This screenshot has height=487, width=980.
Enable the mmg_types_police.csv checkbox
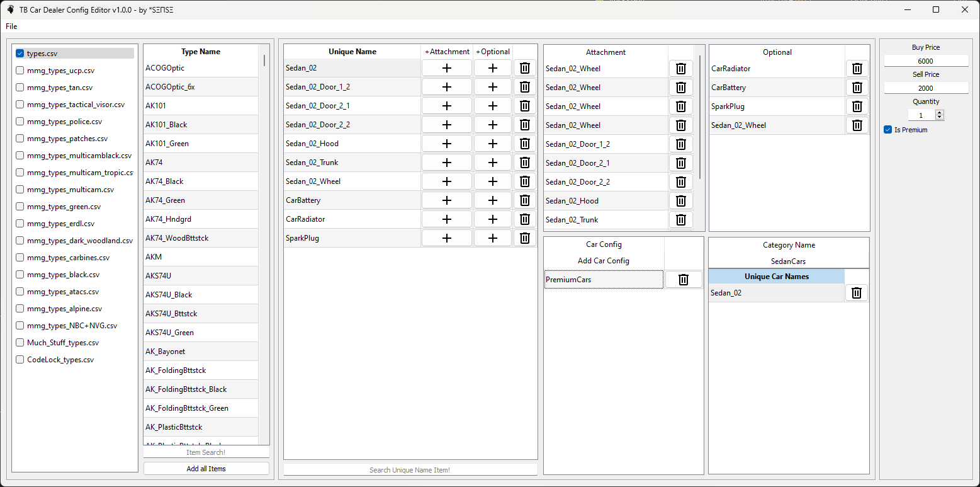[x=20, y=122]
